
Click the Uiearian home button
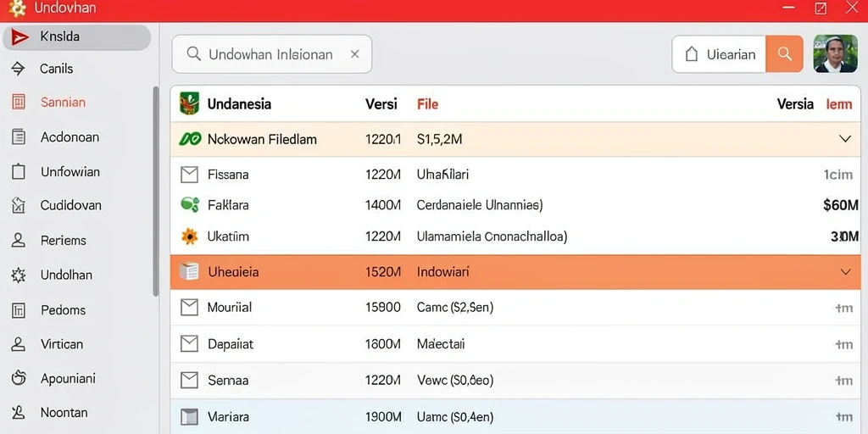coord(719,53)
